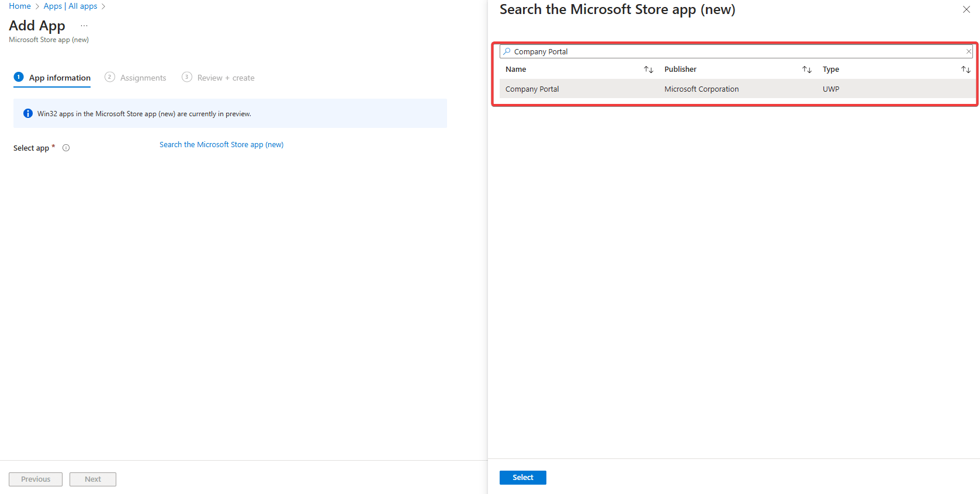Focus the Company Portal search field
Image resolution: width=980 pixels, height=494 pixels.
[x=736, y=51]
